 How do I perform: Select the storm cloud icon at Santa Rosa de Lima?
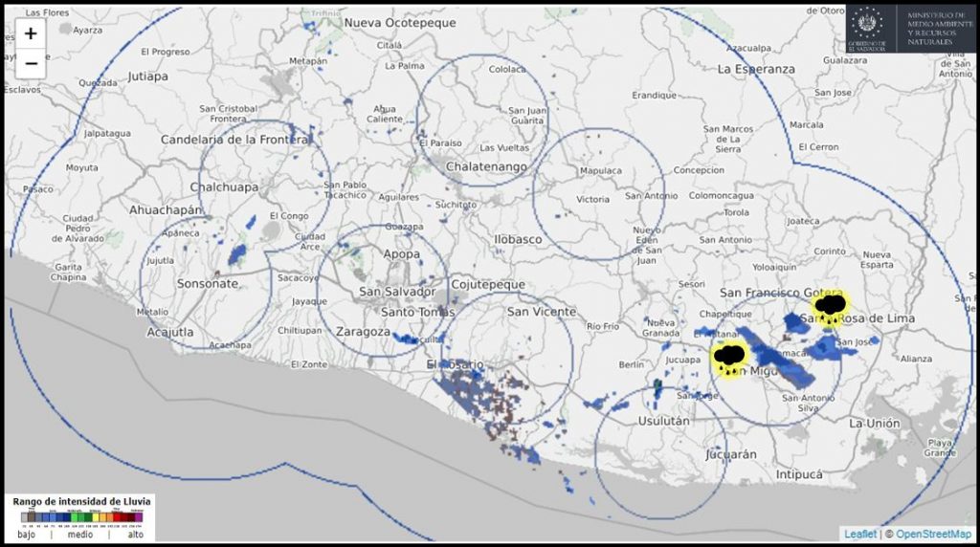click(829, 309)
